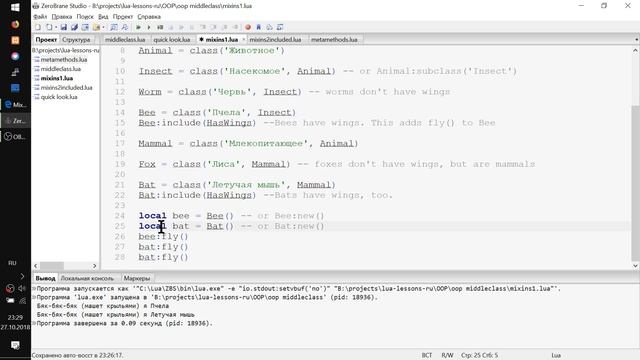Screen dimensions: 640x360
Task: Click the RU language indicator
Action: coord(12,263)
